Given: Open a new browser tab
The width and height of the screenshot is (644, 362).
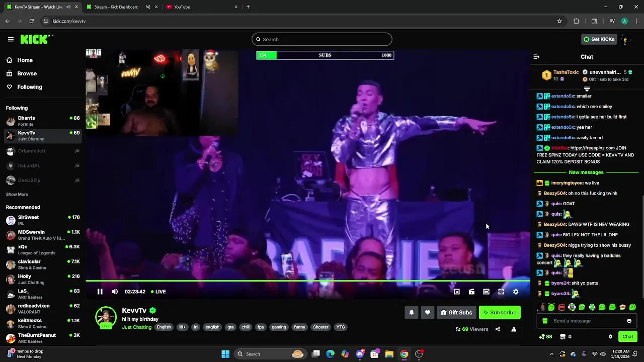Looking at the screenshot, I should [248, 7].
